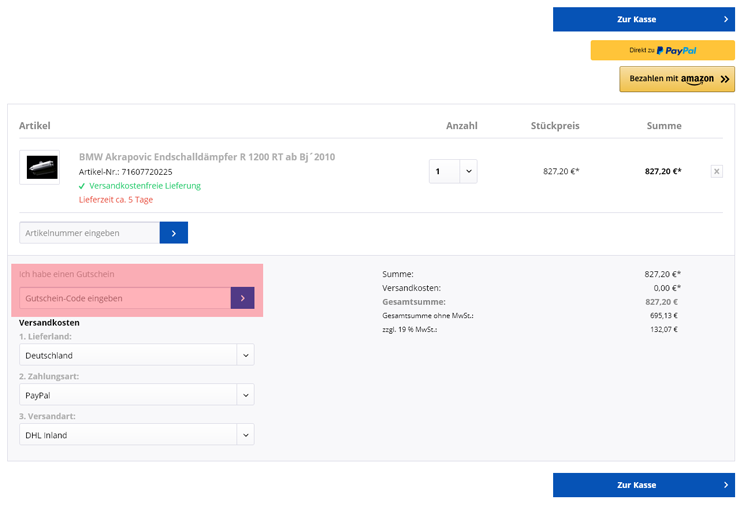Image resolution: width=740 pixels, height=505 pixels.
Task: Focus the Artikelnummer eingeben field
Action: [89, 233]
